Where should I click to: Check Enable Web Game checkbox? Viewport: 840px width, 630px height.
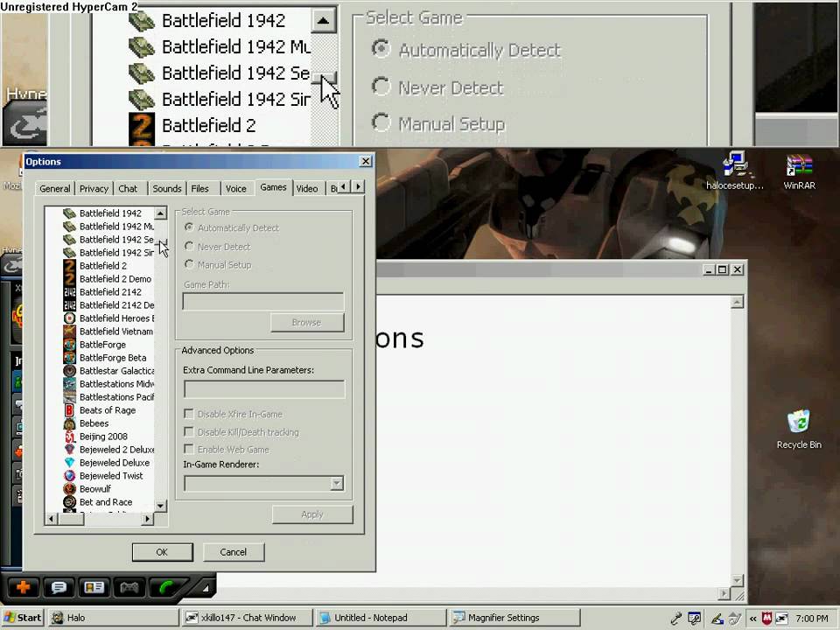(189, 449)
